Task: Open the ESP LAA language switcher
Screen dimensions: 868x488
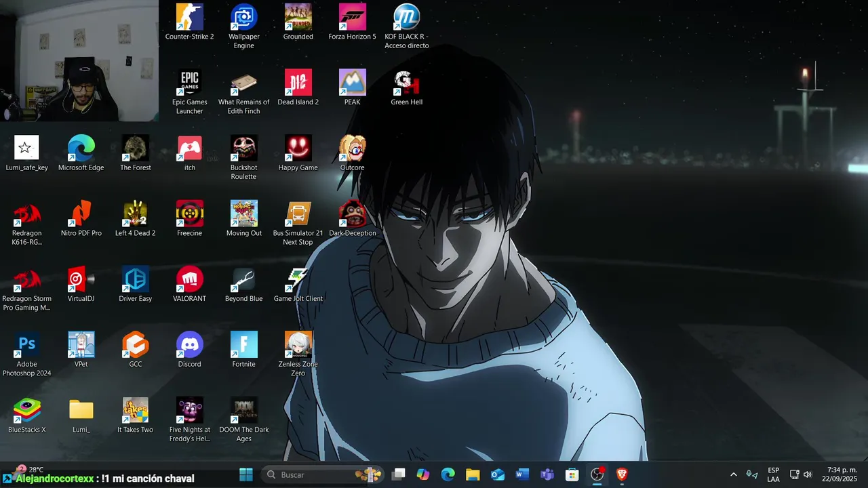Action: tap(773, 474)
